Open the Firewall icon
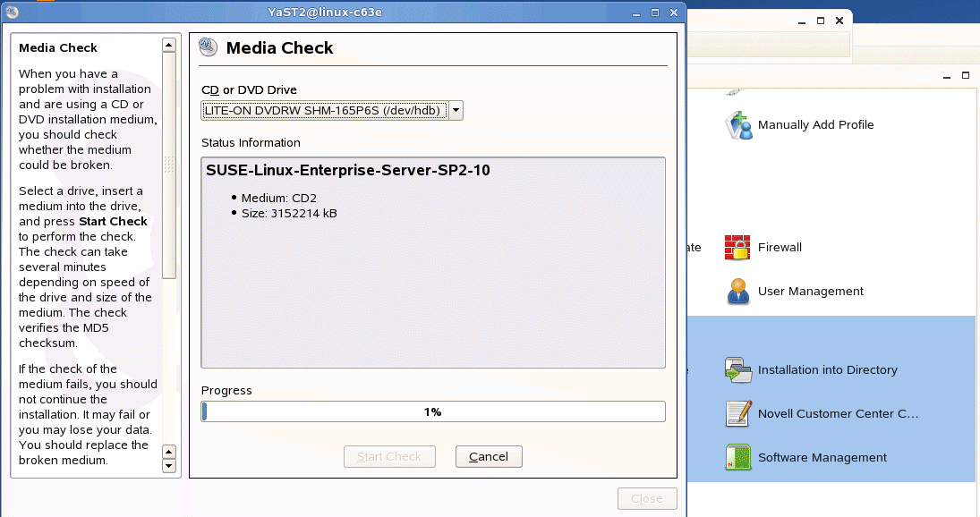 pyautogui.click(x=737, y=247)
